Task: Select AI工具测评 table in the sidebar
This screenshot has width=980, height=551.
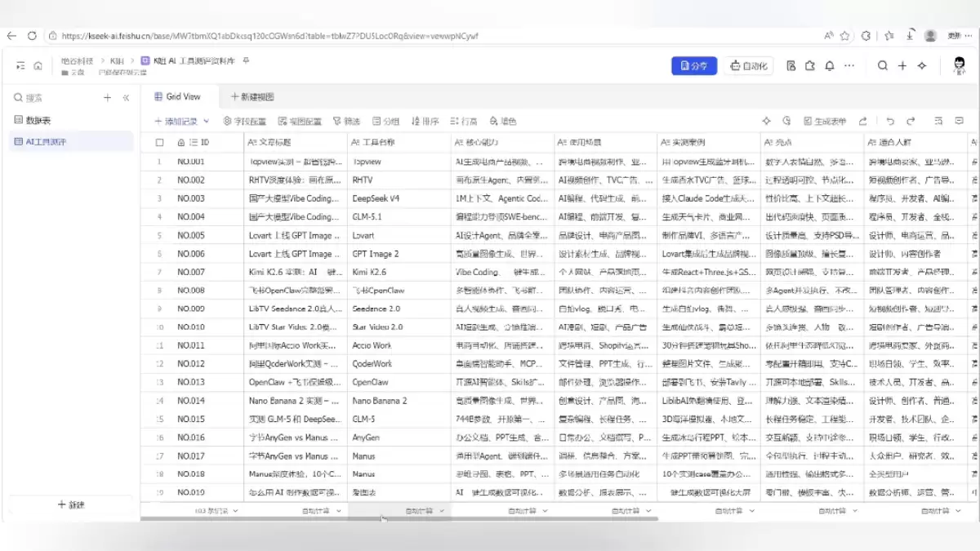Action: (71, 141)
